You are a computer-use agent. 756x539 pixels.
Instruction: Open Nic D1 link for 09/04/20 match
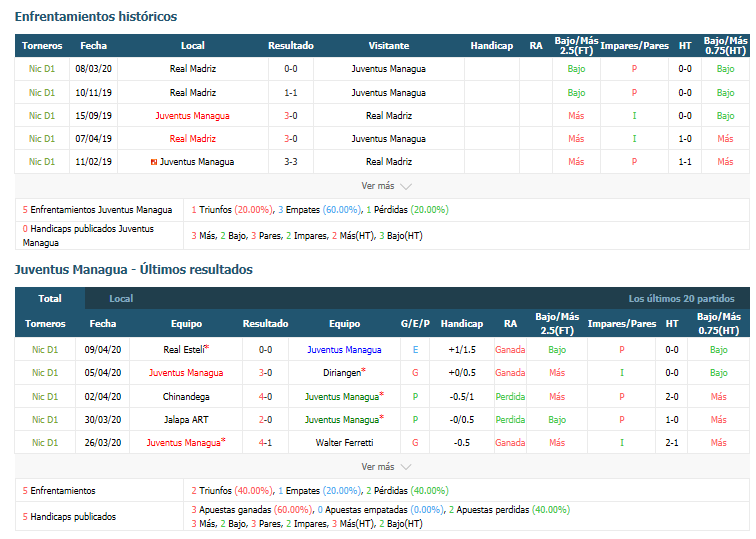[45, 350]
